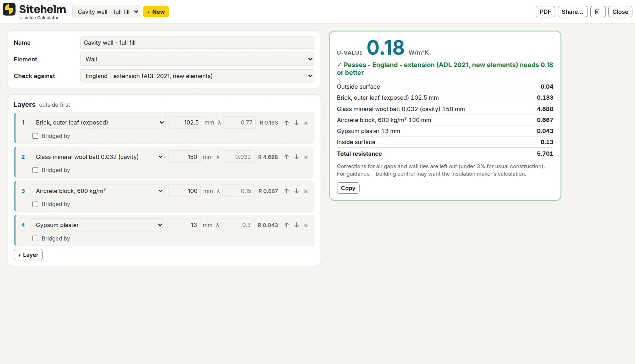
Task: Click brick lambda 0.77 field
Action: point(239,122)
